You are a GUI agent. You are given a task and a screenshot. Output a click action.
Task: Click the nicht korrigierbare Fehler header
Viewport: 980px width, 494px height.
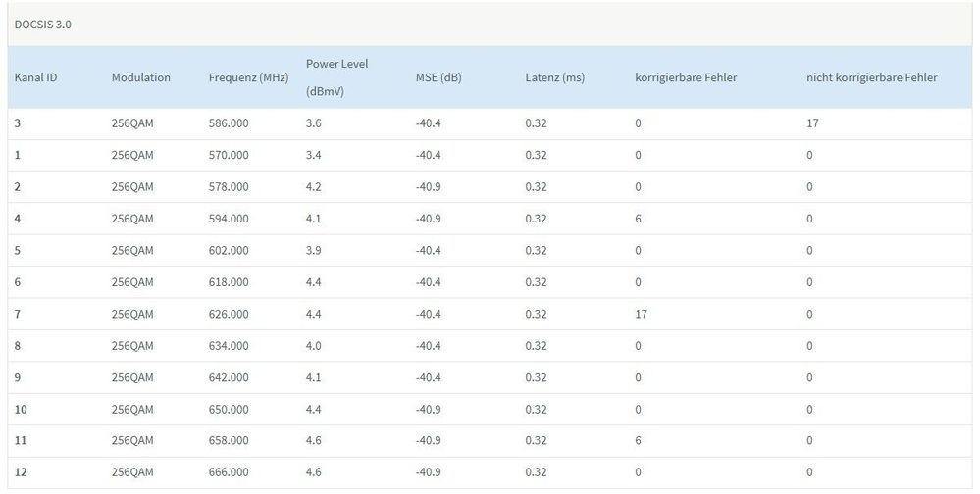click(x=871, y=77)
